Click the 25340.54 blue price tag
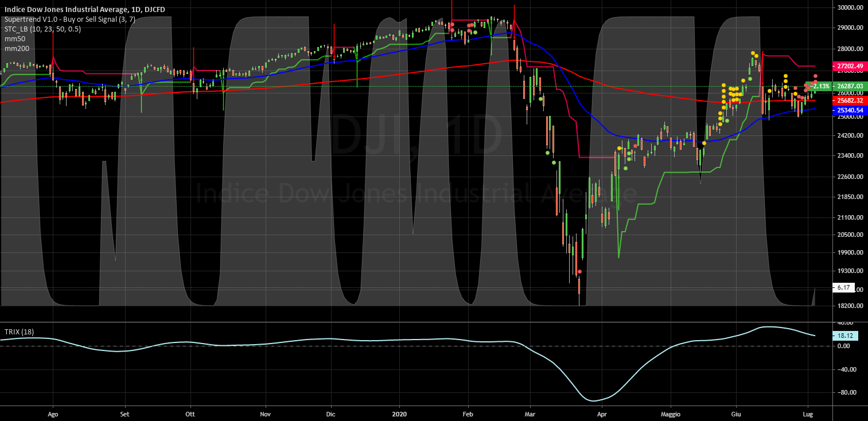The width and height of the screenshot is (868, 421). [x=850, y=110]
